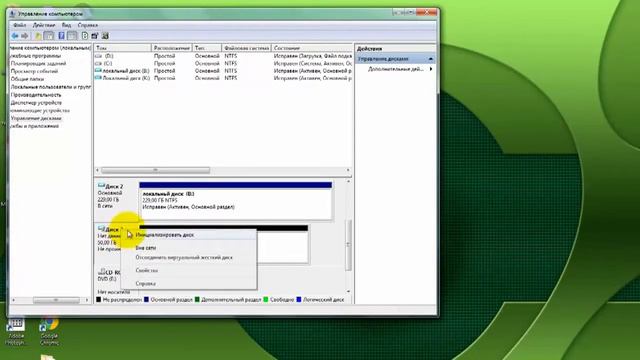Select Производительность in the tree
The image size is (640, 360).
(x=36, y=95)
